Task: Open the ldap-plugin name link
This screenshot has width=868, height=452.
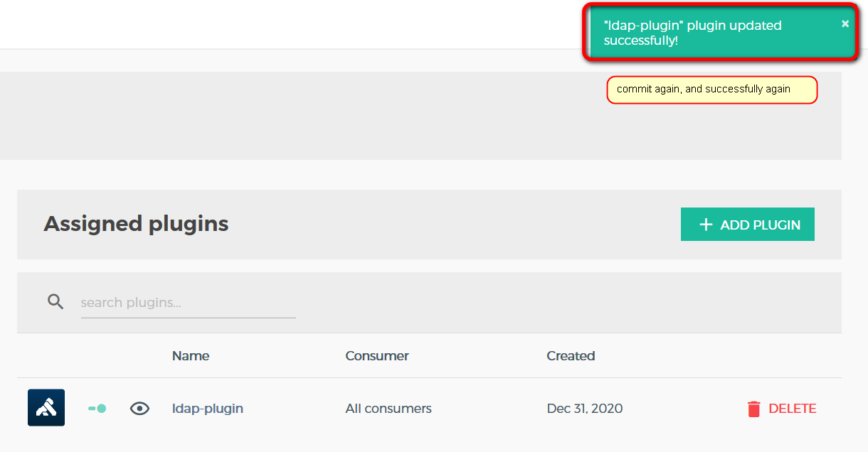Action: (x=208, y=409)
